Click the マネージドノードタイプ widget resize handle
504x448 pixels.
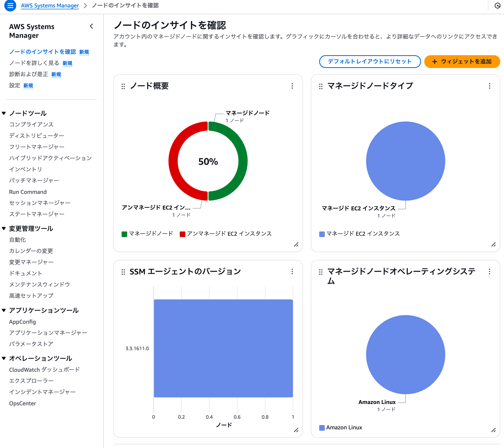(494, 245)
